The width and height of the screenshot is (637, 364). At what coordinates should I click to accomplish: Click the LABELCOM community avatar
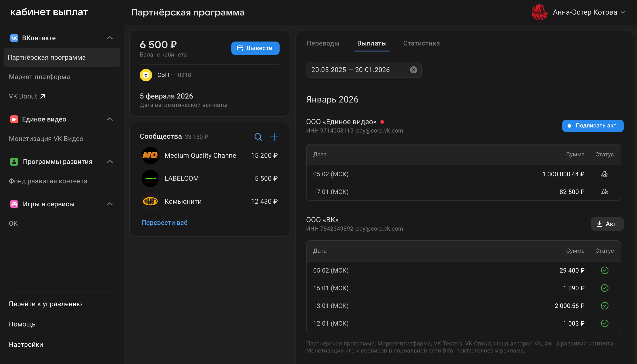pos(150,178)
